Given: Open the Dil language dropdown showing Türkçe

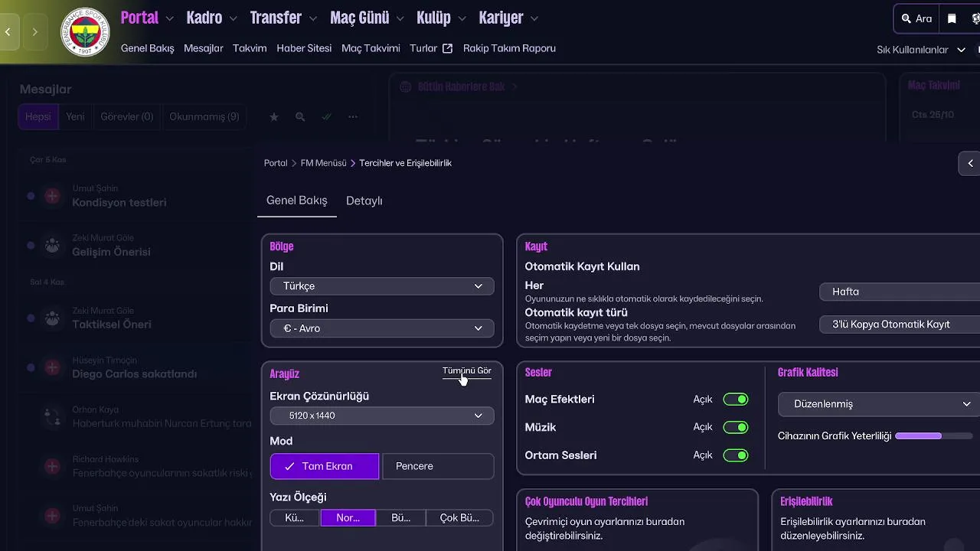Looking at the screenshot, I should 382,286.
